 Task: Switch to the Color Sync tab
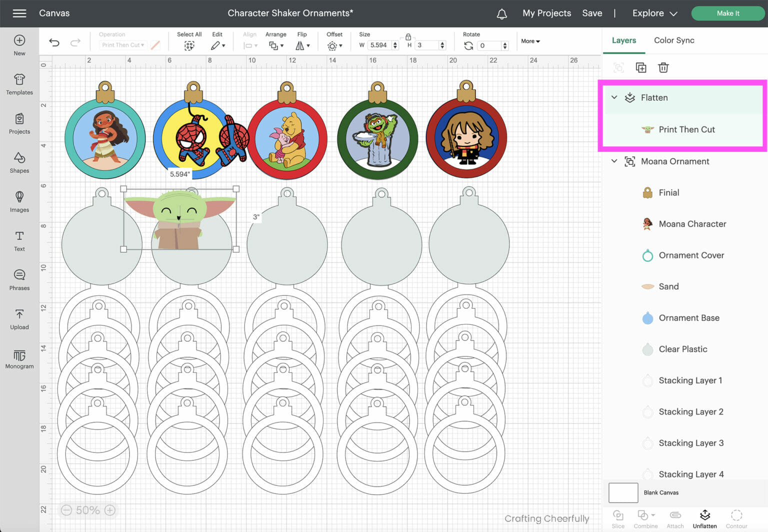673,40
